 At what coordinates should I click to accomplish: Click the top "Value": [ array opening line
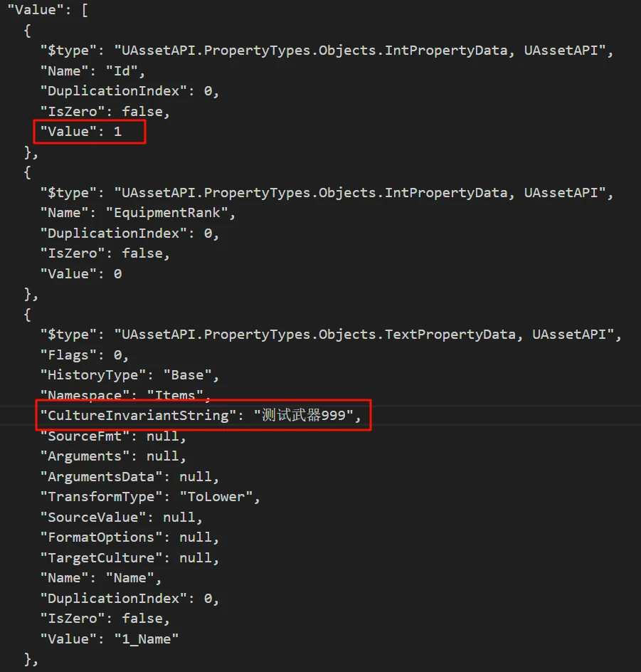click(x=48, y=10)
